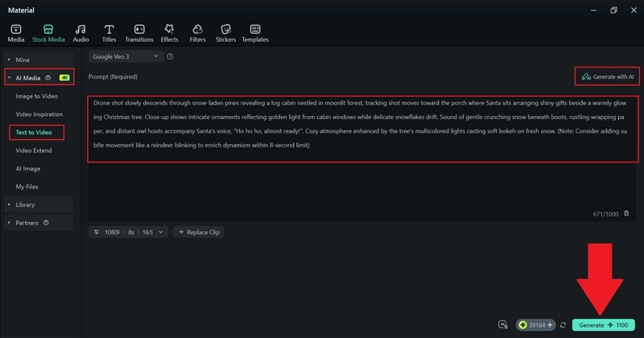Open the Media tab icon
Image resolution: width=644 pixels, height=338 pixels.
point(16,33)
